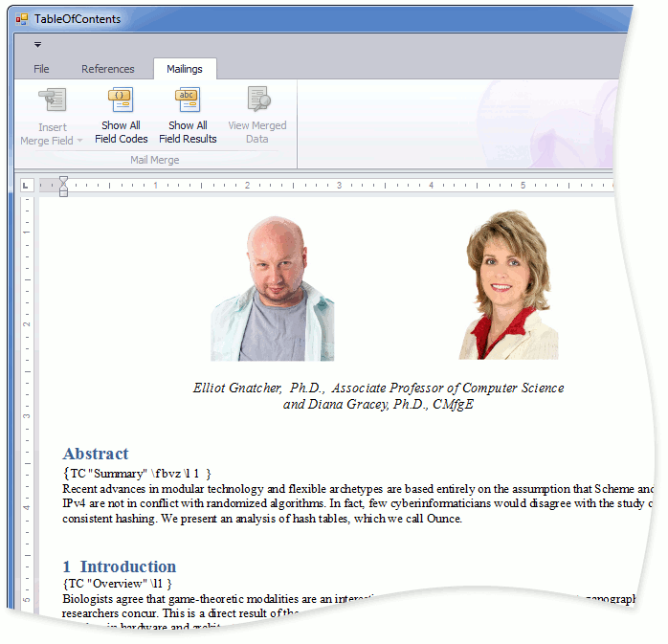Click the View Merged Data icon
Image resolution: width=668 pixels, height=644 pixels.
pyautogui.click(x=258, y=99)
